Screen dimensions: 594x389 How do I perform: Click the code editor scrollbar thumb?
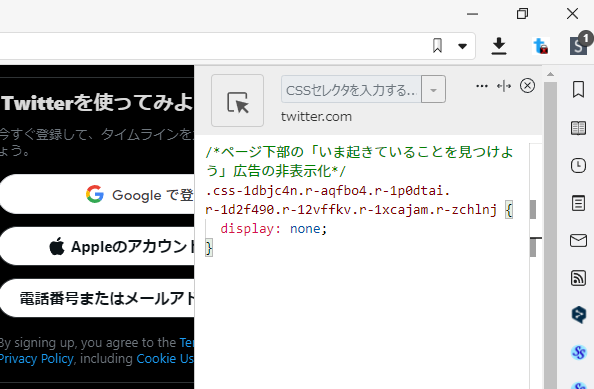(x=533, y=209)
